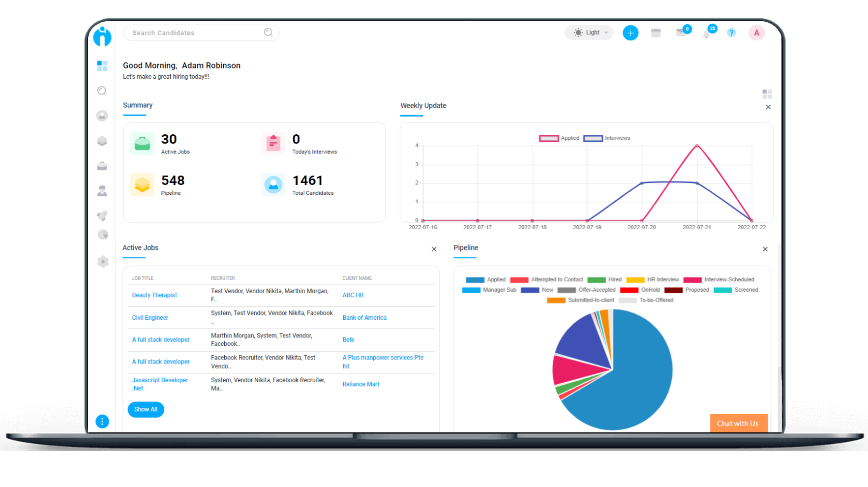Open the user avatar labeled A
This screenshot has width=868, height=487.
click(x=756, y=33)
